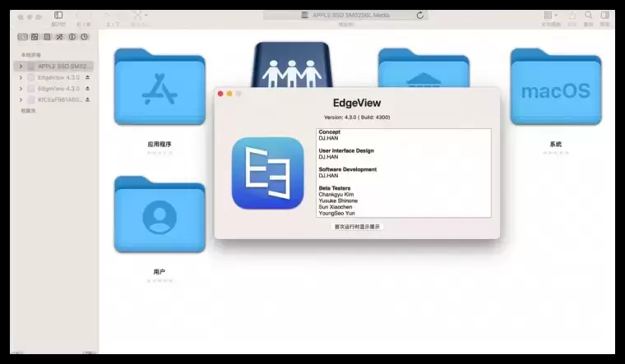Select the list sidebar tab icon

[x=47, y=37]
